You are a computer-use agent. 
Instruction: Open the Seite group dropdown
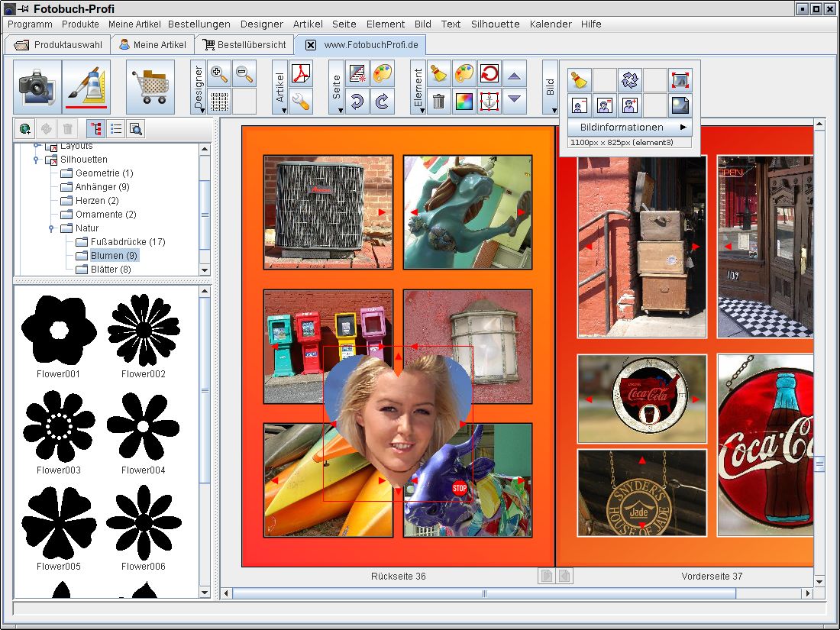tap(337, 87)
